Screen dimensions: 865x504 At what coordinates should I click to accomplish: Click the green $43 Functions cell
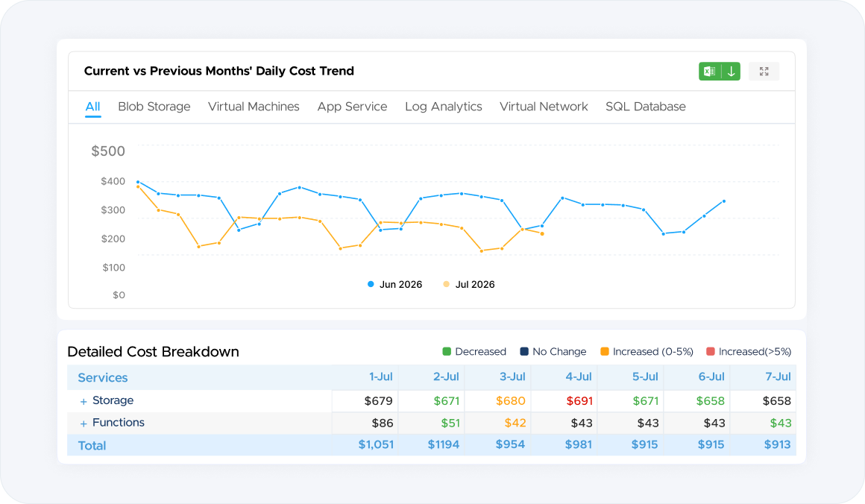tap(781, 423)
